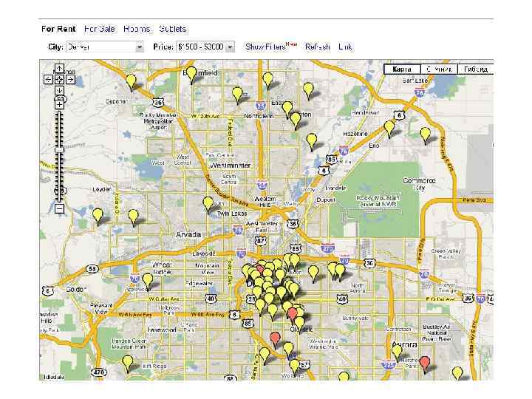Switch to the For Rent tab

[x=58, y=29]
